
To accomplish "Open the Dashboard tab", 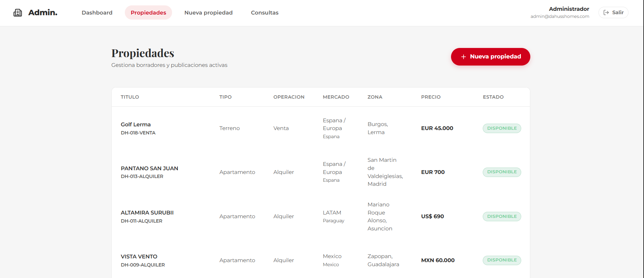I will pyautogui.click(x=97, y=12).
